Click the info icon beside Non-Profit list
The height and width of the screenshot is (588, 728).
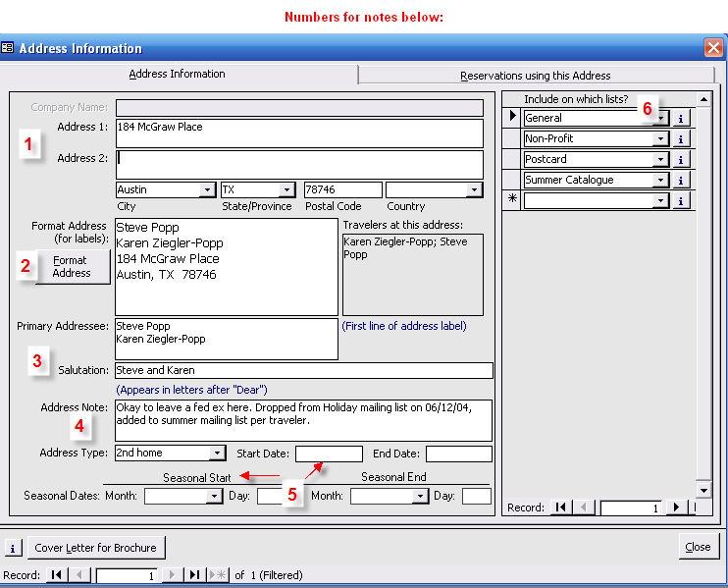(682, 138)
